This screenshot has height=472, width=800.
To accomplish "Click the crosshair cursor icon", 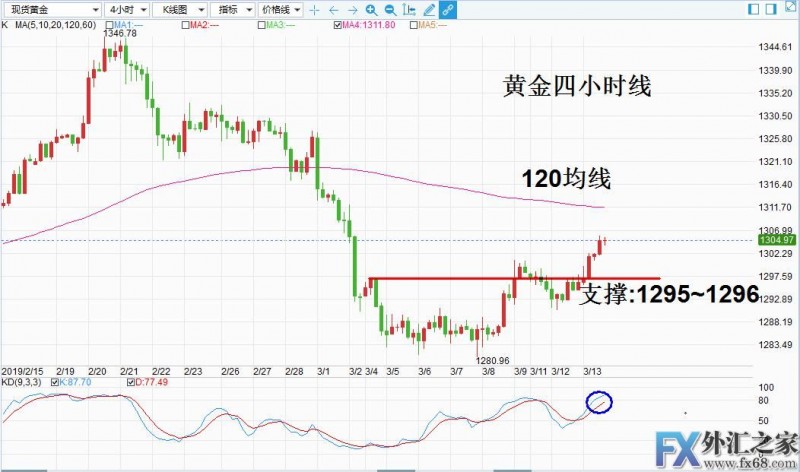I will 315,9.
